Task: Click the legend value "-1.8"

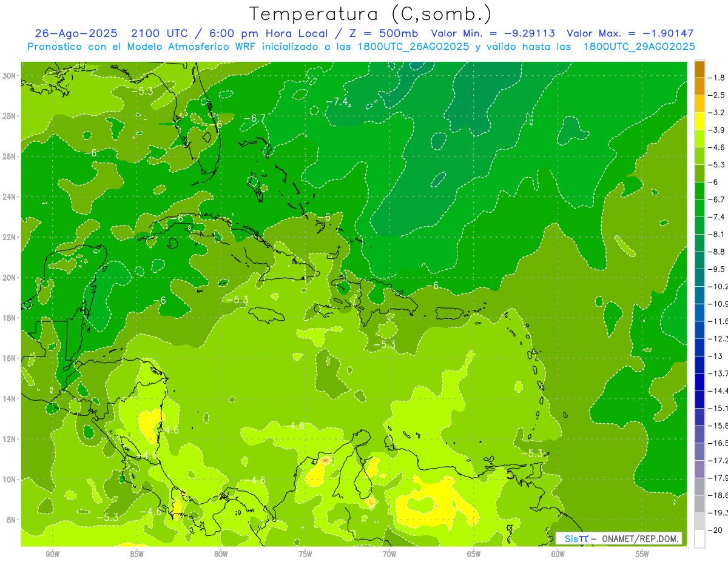Action: [716, 78]
